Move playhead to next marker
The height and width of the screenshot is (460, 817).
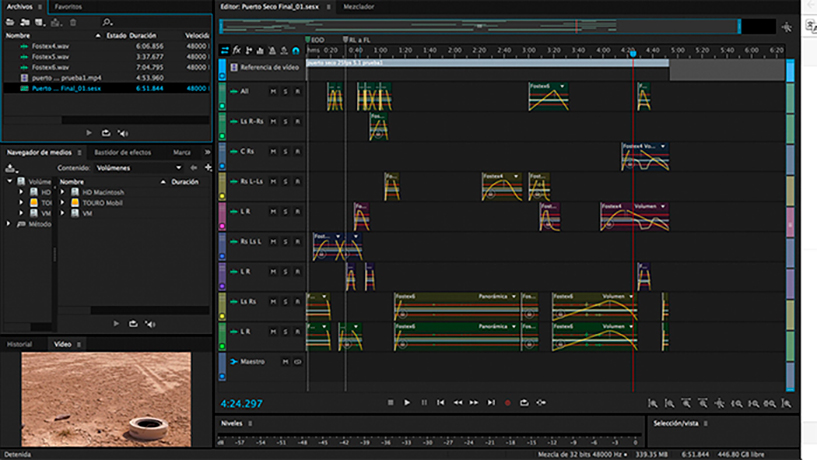[x=491, y=402]
